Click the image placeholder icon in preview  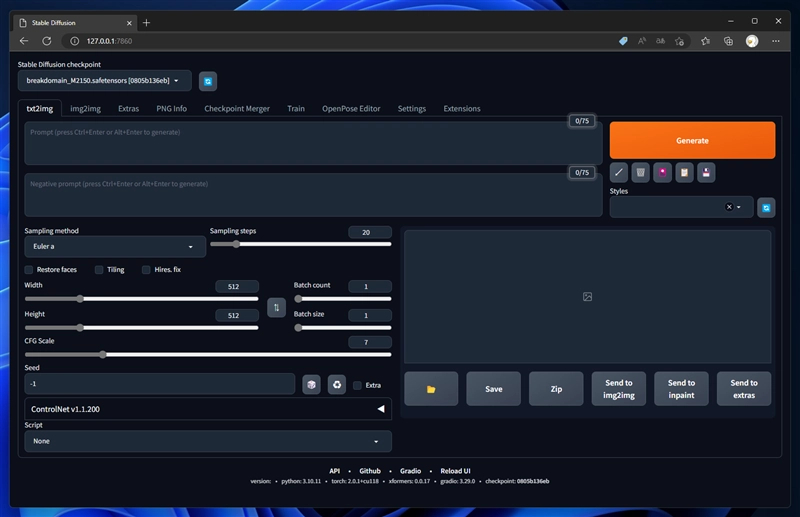tap(587, 297)
